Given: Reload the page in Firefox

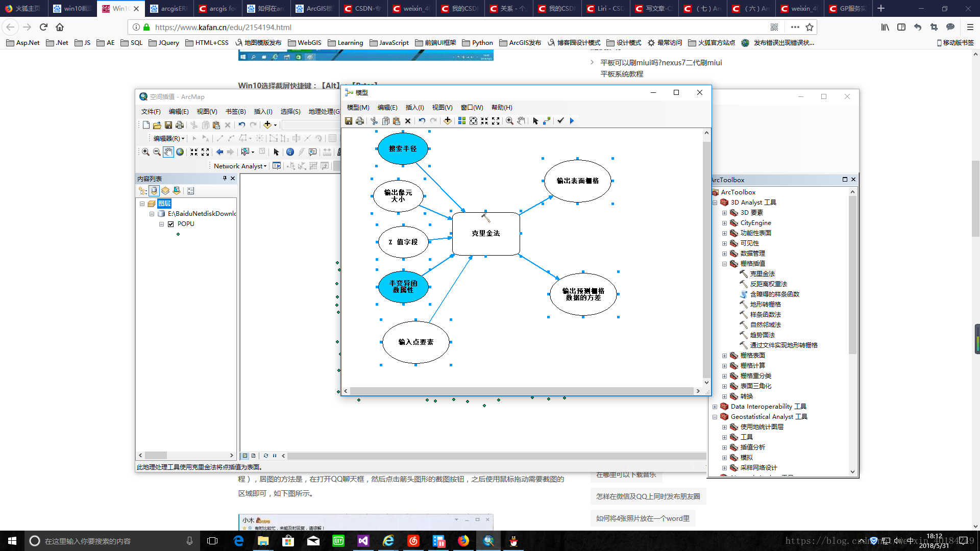Looking at the screenshot, I should pyautogui.click(x=43, y=27).
